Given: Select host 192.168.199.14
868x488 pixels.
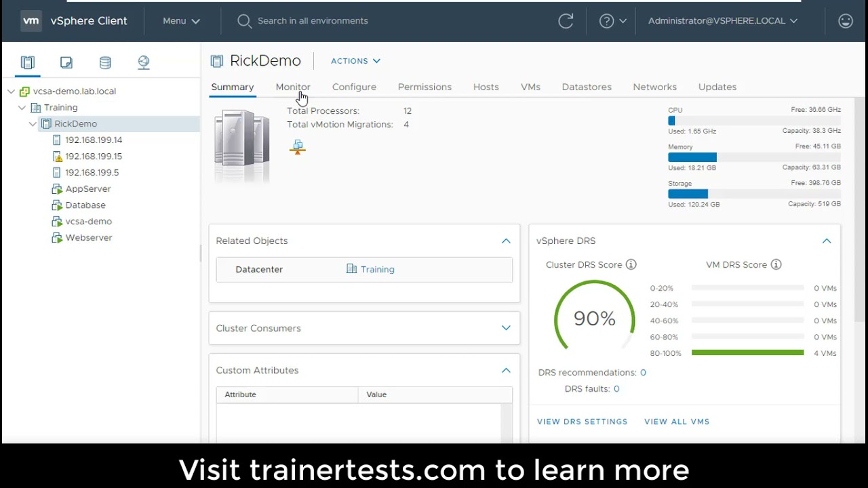Looking at the screenshot, I should pyautogui.click(x=94, y=140).
